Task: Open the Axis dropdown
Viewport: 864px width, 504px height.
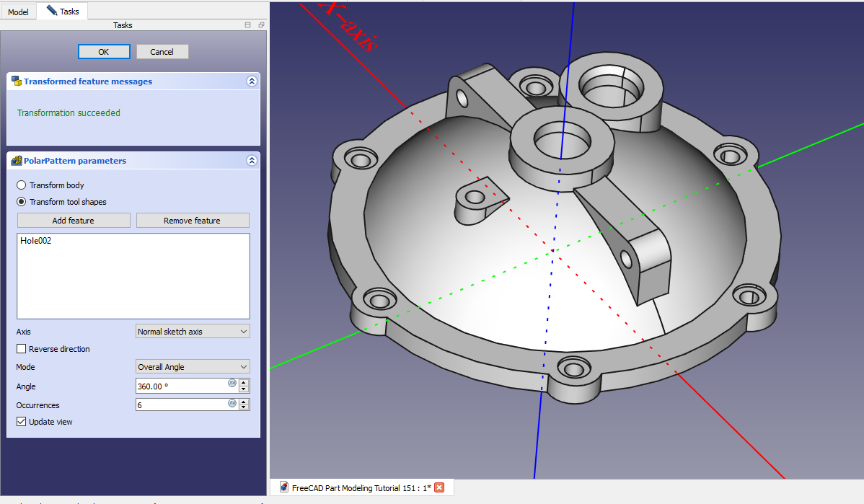Action: pyautogui.click(x=193, y=332)
